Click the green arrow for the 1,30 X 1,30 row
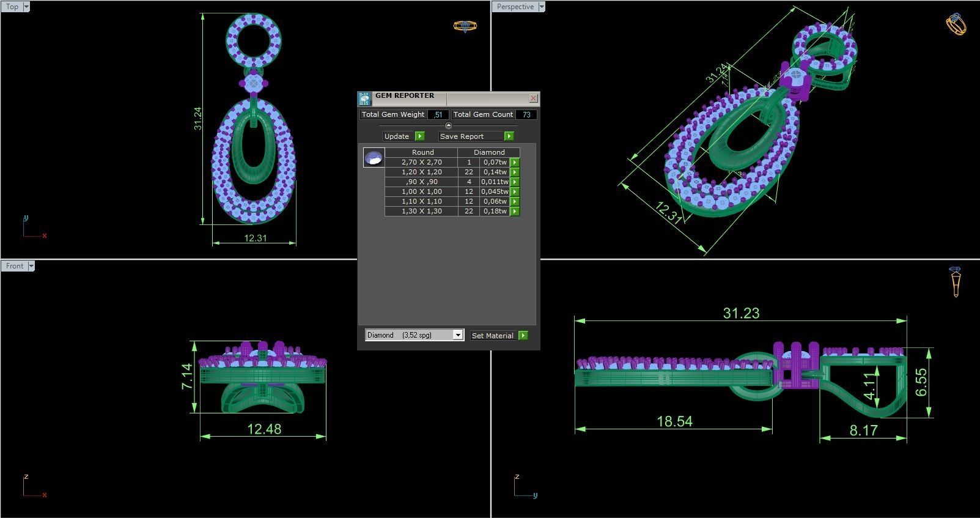 click(515, 212)
